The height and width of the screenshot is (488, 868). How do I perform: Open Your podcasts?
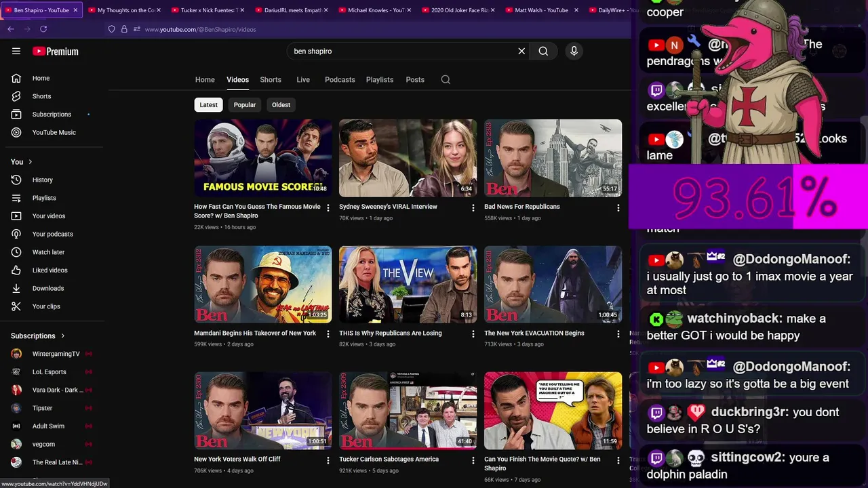(x=52, y=234)
